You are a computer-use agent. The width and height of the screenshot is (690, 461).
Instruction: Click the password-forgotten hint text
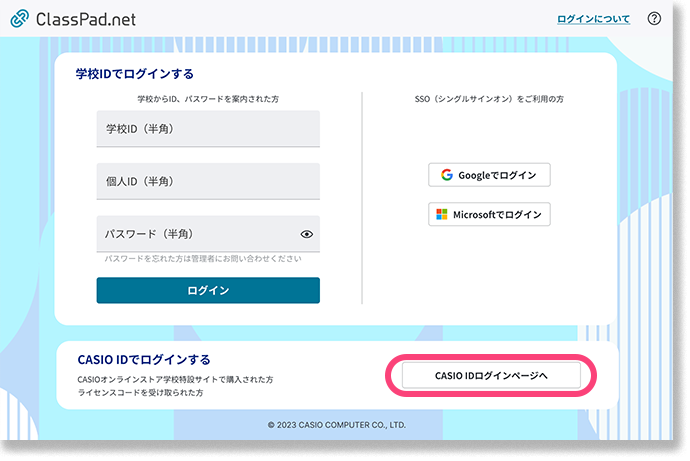203,259
